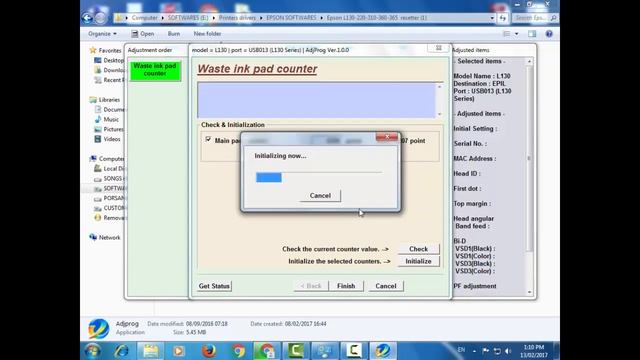Click the Finish button
Image resolution: width=640 pixels, height=360 pixels.
tap(346, 286)
